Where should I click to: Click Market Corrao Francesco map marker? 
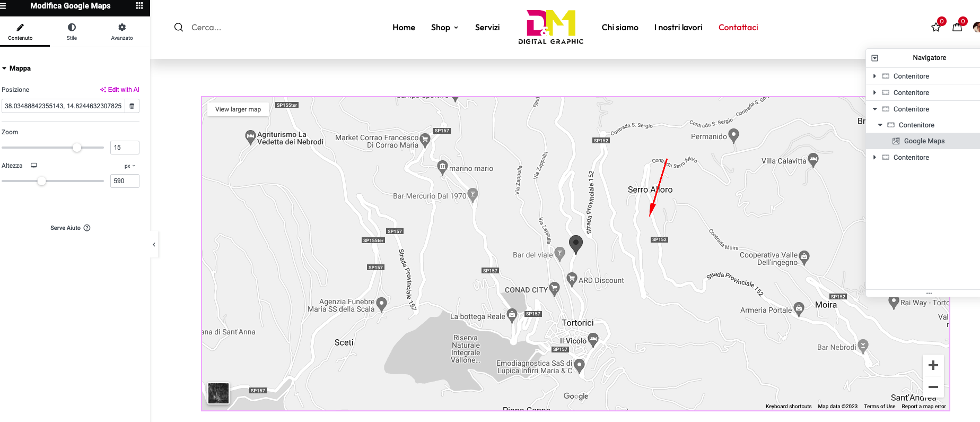[425, 140]
